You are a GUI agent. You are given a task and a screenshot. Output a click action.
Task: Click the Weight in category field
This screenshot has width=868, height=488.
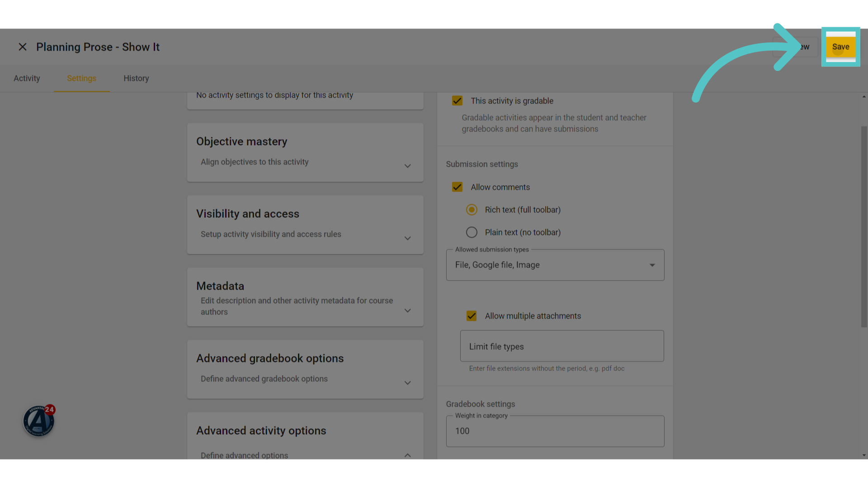pyautogui.click(x=555, y=432)
